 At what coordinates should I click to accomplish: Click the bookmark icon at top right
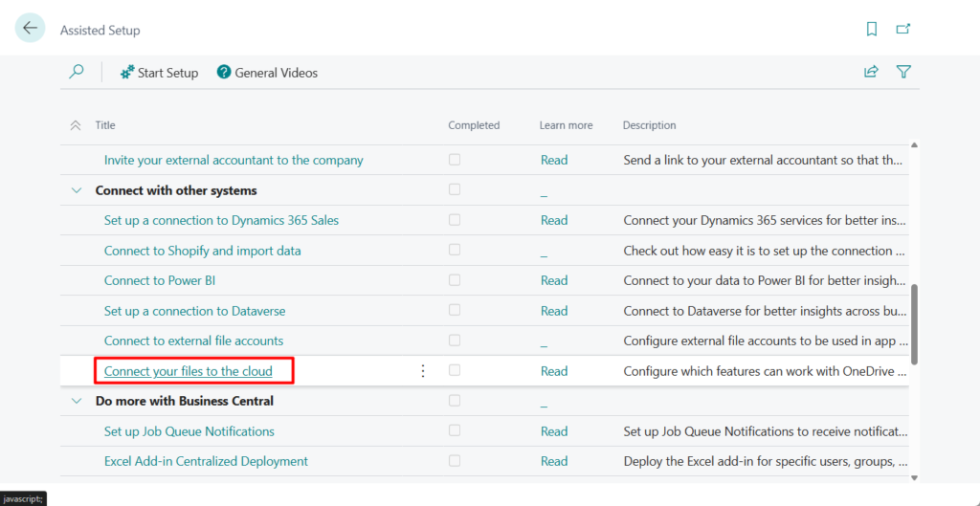pos(872,29)
